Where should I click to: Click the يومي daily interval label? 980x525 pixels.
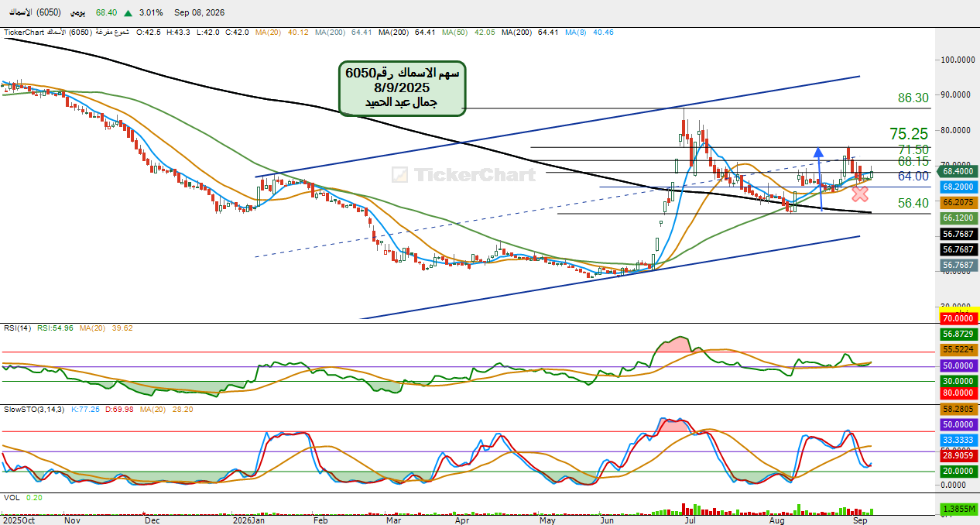click(x=78, y=13)
